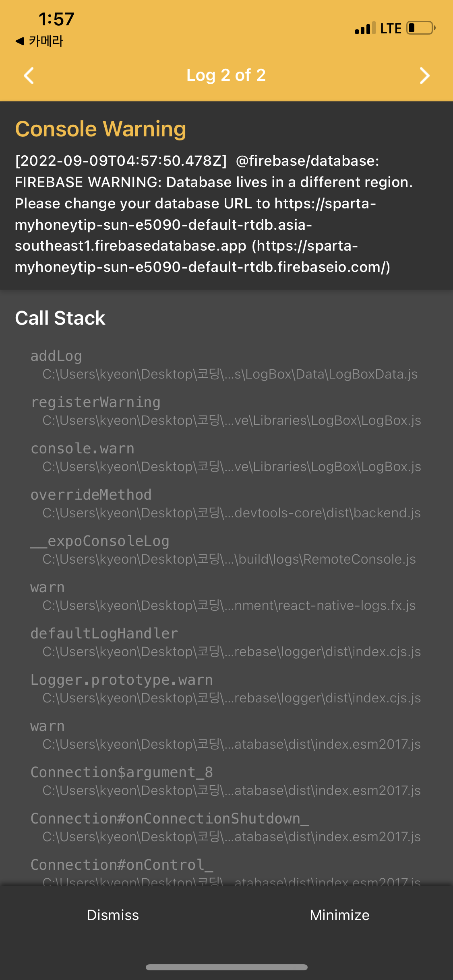453x980 pixels.
Task: Tap the Log 2 of 2 title
Action: [x=226, y=76]
